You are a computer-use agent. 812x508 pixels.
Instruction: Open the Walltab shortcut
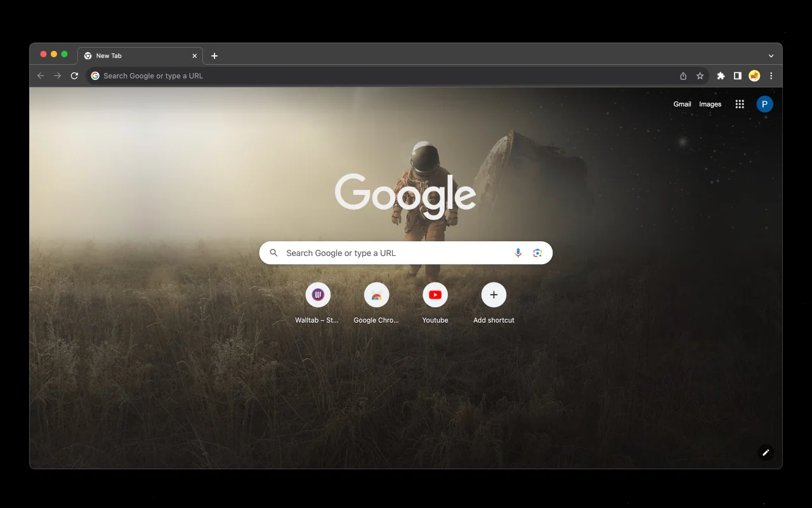click(x=317, y=303)
